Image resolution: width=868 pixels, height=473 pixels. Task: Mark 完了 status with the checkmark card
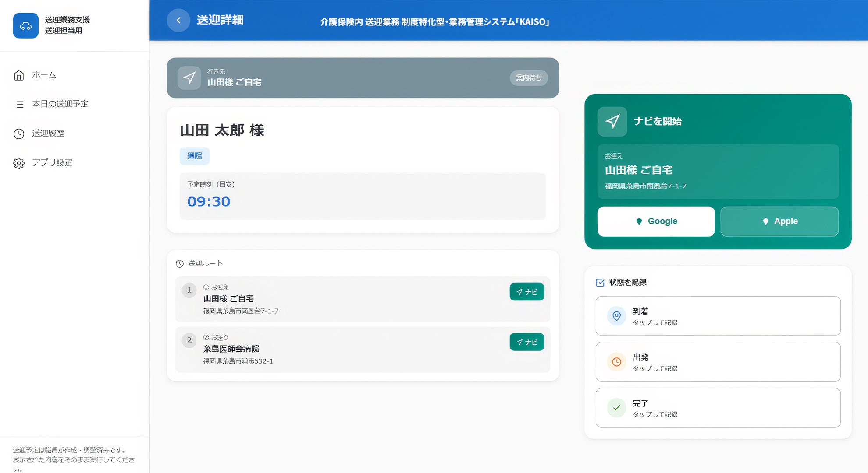pos(718,408)
